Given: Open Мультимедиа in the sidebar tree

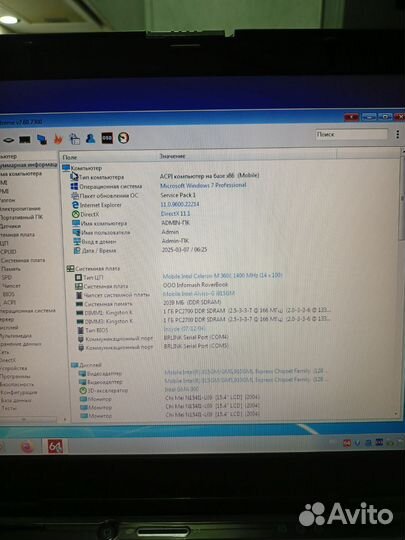Looking at the screenshot, I should coord(16,335).
